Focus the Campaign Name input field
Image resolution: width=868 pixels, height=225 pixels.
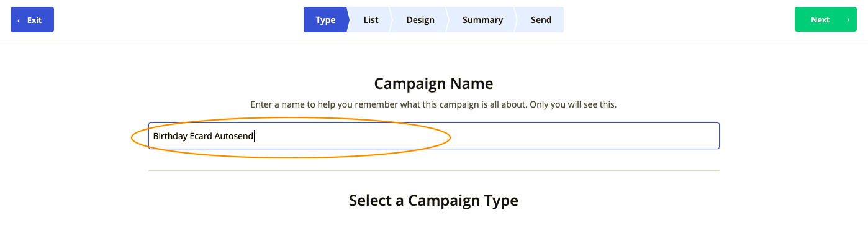433,135
